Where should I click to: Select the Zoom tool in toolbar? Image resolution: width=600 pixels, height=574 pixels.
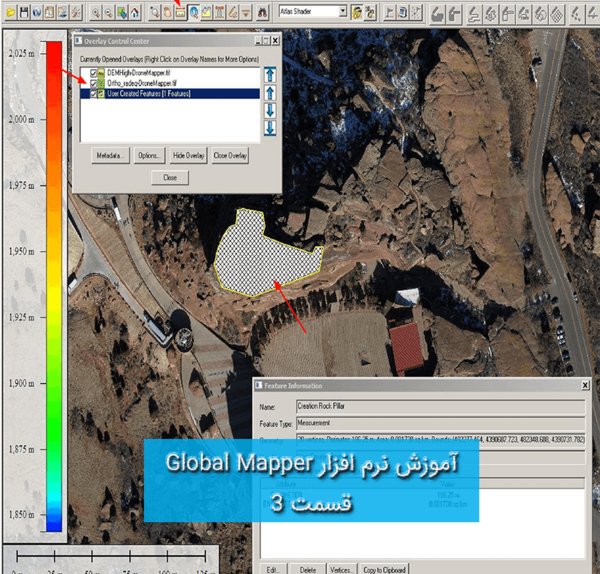(155, 13)
